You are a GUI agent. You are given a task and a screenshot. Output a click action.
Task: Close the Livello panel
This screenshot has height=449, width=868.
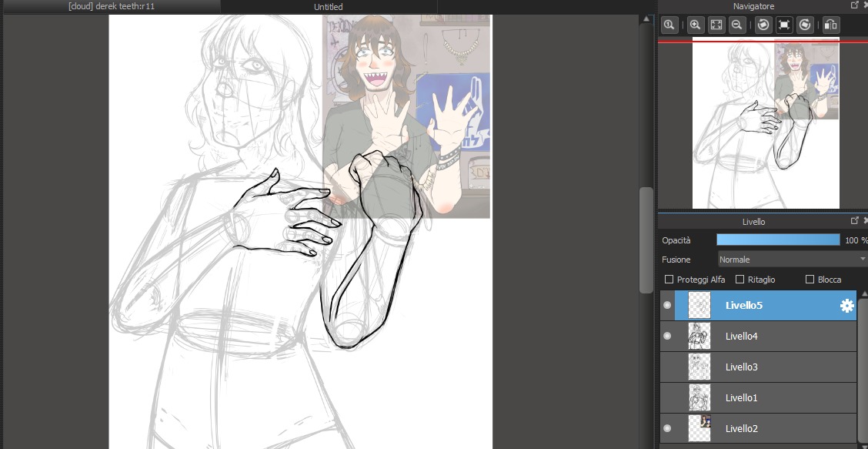(865, 220)
